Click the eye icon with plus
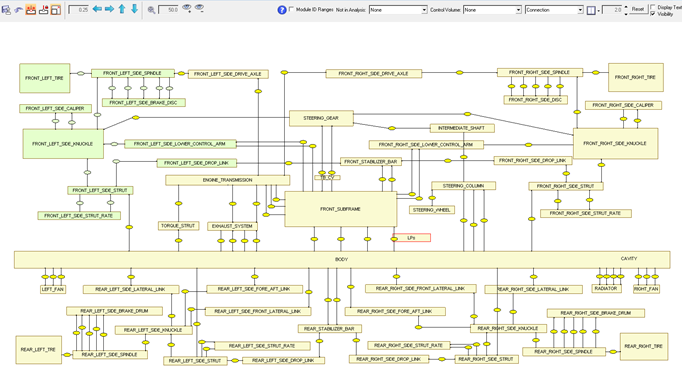Image resolution: width=682 pixels, height=366 pixels. 187,9
